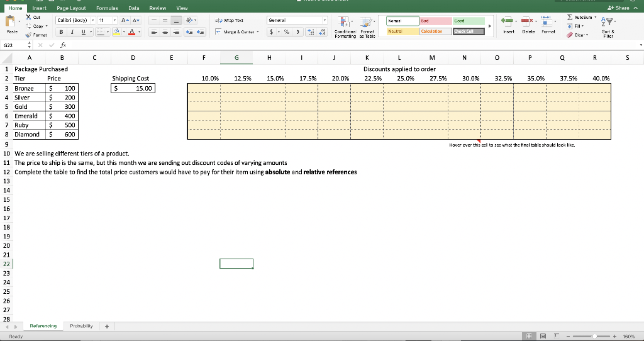Toggle Wrap Text
Screen dimensions: 644x341
229,20
